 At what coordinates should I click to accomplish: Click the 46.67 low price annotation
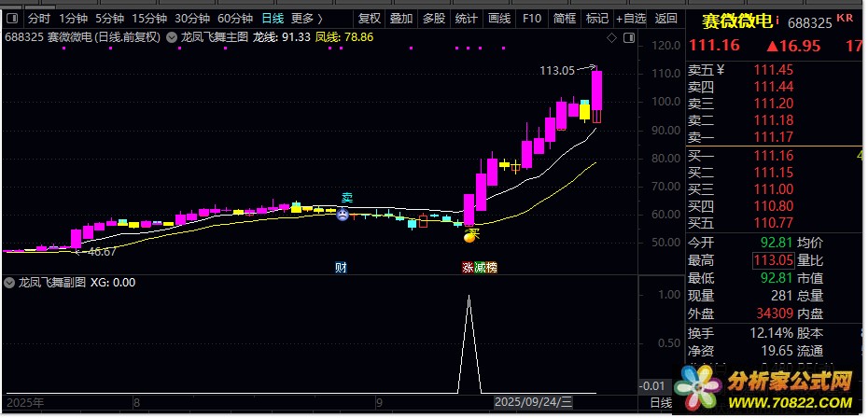(103, 252)
